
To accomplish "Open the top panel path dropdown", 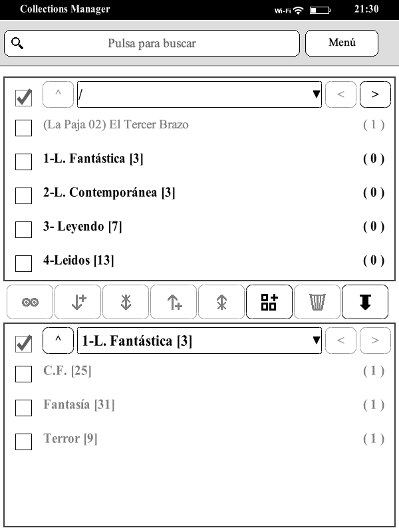I will (x=199, y=94).
